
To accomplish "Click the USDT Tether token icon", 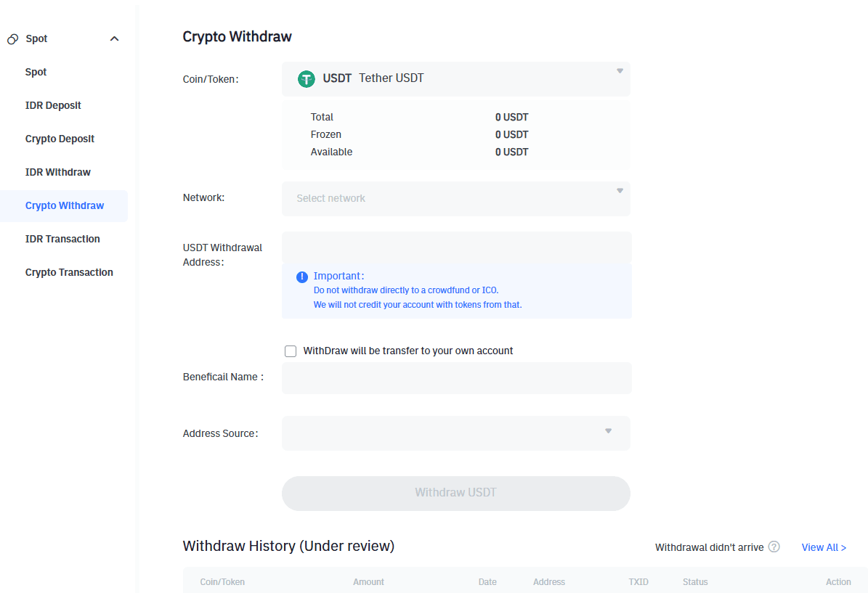I will click(x=306, y=79).
